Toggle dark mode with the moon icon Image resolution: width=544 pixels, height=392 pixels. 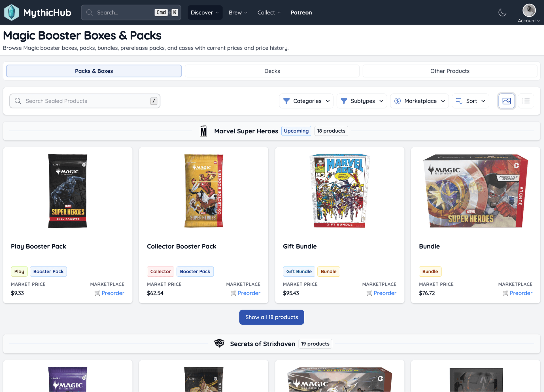point(502,12)
